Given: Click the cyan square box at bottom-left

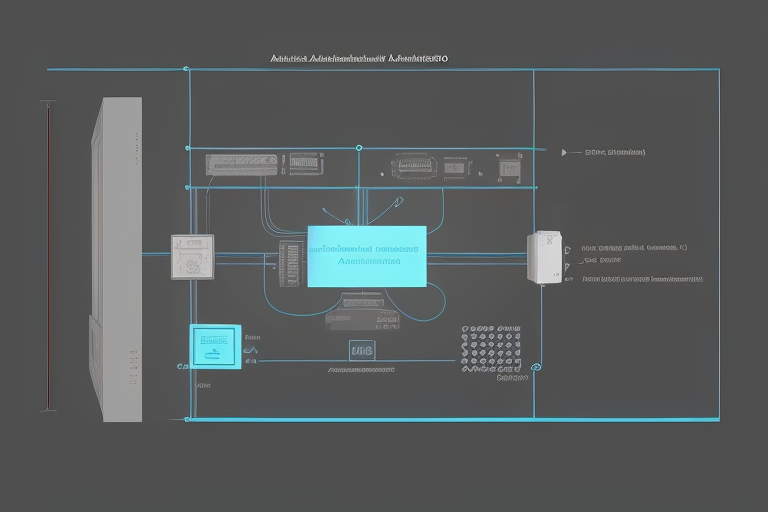Looking at the screenshot, I should coord(215,346).
